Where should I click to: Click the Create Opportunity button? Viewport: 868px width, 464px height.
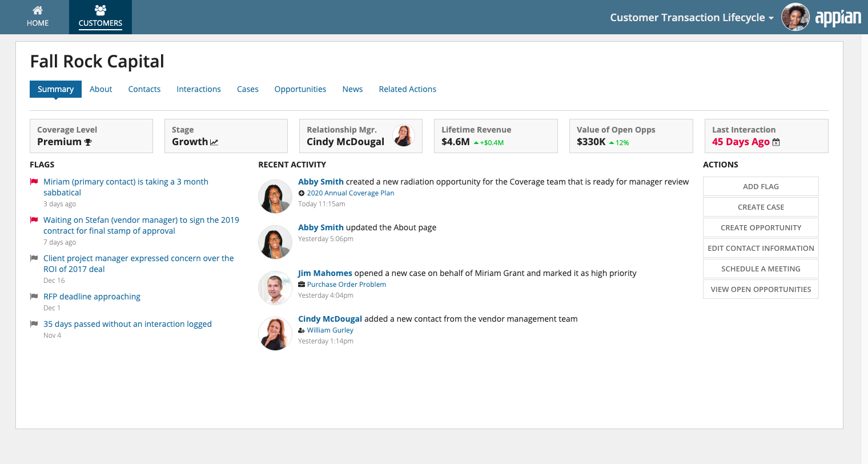761,227
